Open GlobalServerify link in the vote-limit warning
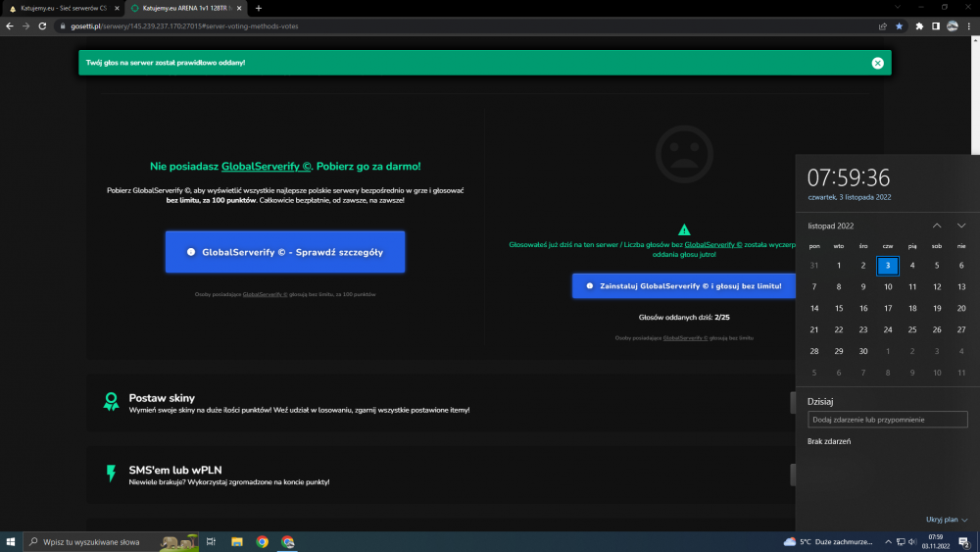Screen dimensions: 980x552 pyautogui.click(x=713, y=244)
